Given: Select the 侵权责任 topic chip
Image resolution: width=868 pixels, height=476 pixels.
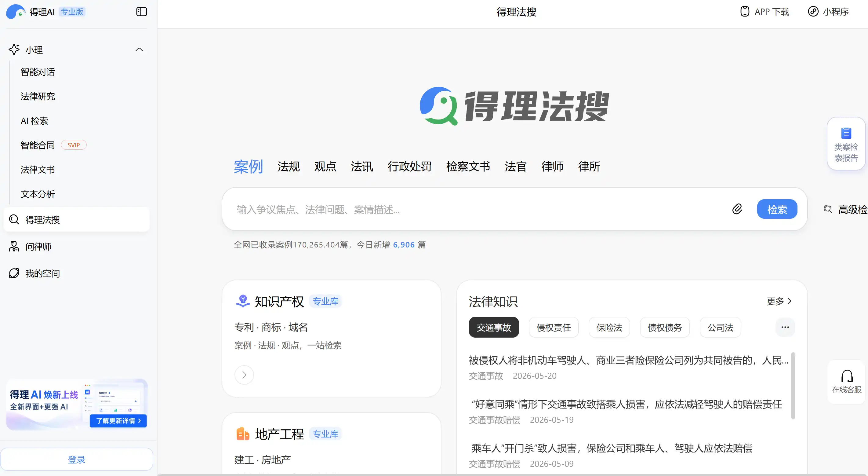Looking at the screenshot, I should pos(554,327).
